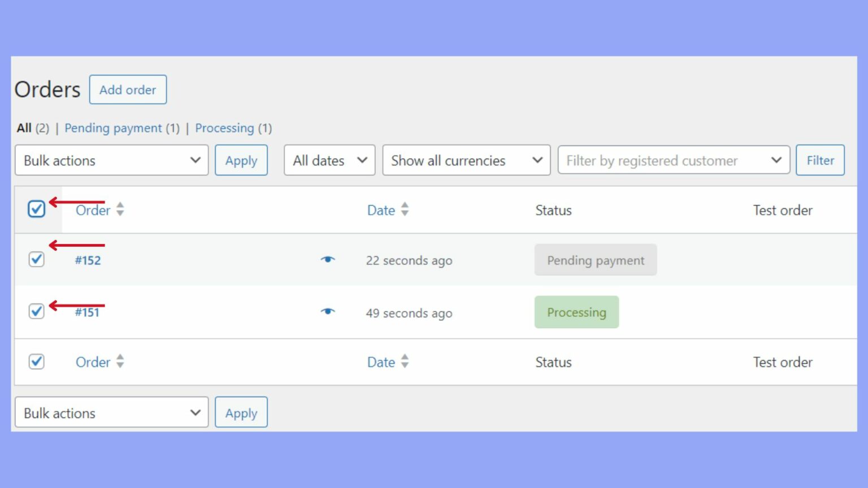Open the Filter by registered customer dropdown
The image size is (868, 488).
(x=673, y=160)
